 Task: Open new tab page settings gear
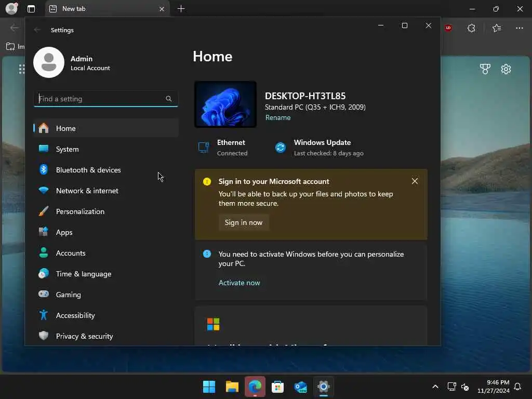click(506, 69)
